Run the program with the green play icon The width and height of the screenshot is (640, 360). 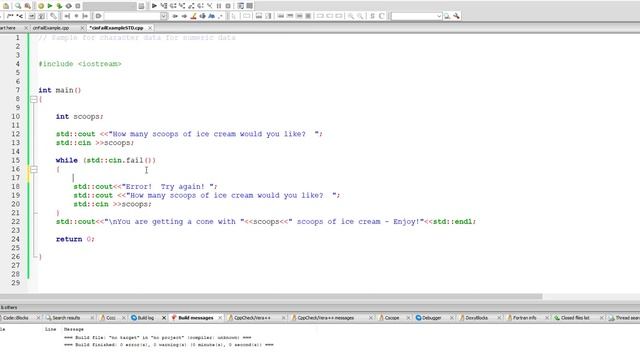(50, 6)
